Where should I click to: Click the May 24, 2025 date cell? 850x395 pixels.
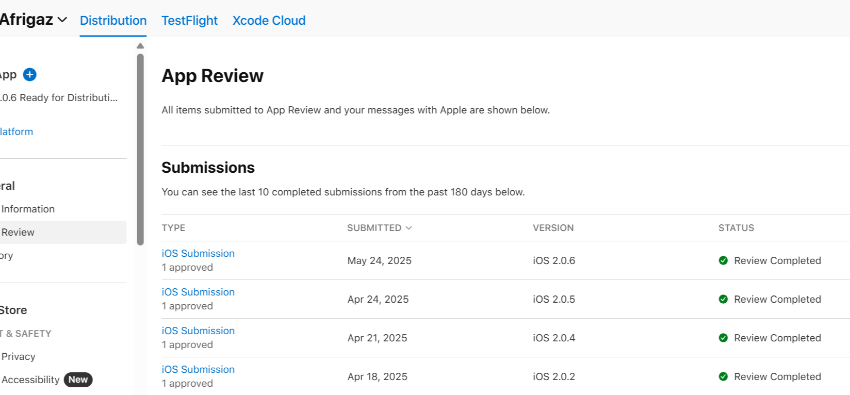coord(379,261)
